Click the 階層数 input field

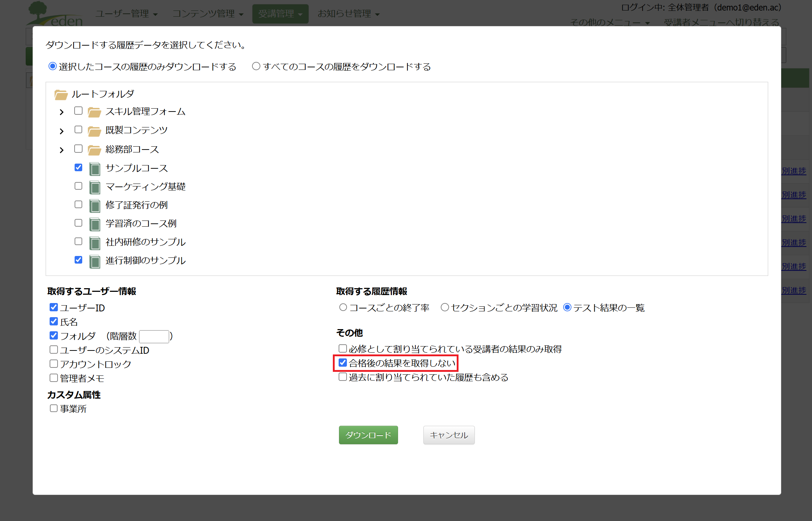tap(154, 336)
